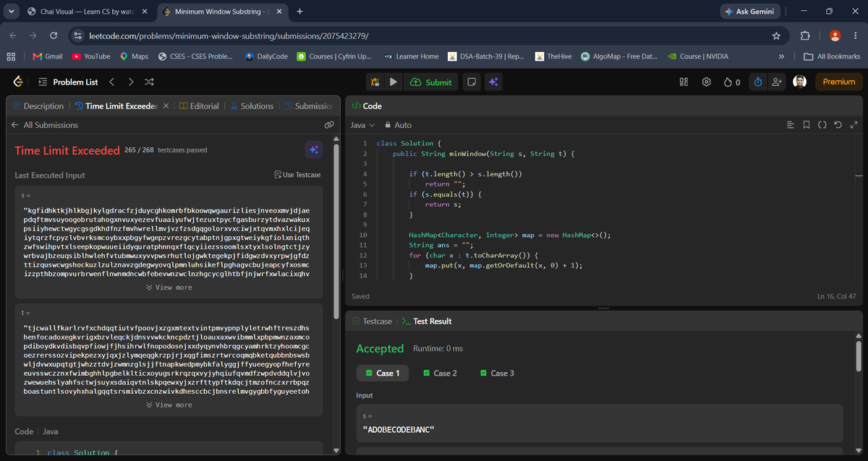Pick a random problem with shuffle icon
The image size is (868, 461).
click(149, 82)
